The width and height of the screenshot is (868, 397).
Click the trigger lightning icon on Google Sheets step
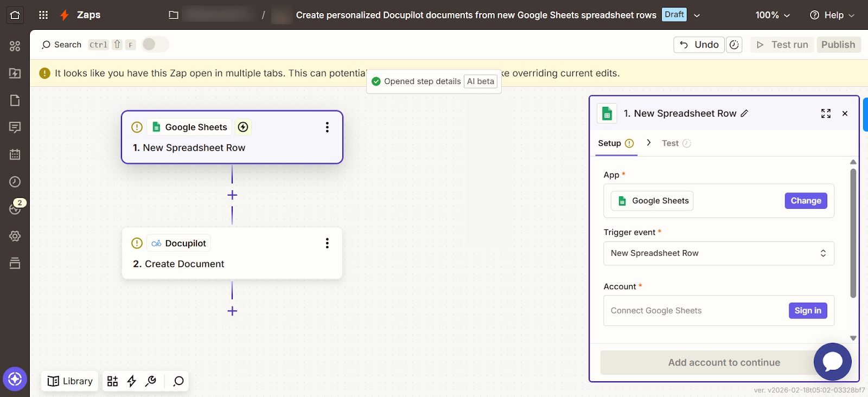tap(243, 127)
